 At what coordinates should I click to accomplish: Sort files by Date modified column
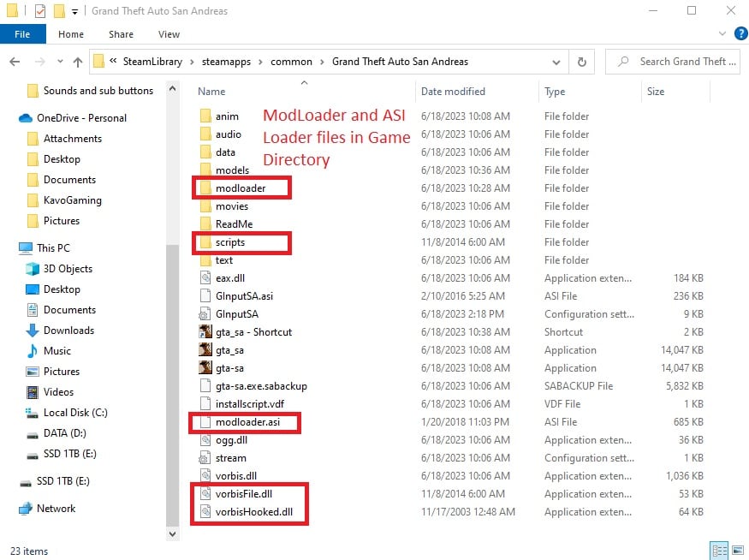pos(453,92)
